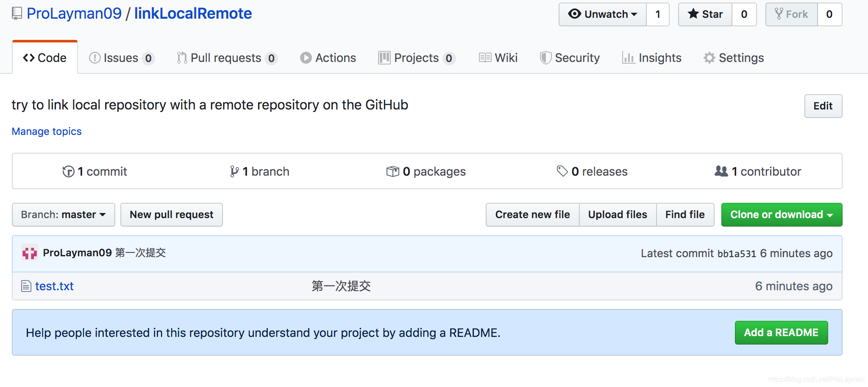Image resolution: width=868 pixels, height=387 pixels.
Task: Click 6 minutes ago in test.txt row
Action: point(794,286)
